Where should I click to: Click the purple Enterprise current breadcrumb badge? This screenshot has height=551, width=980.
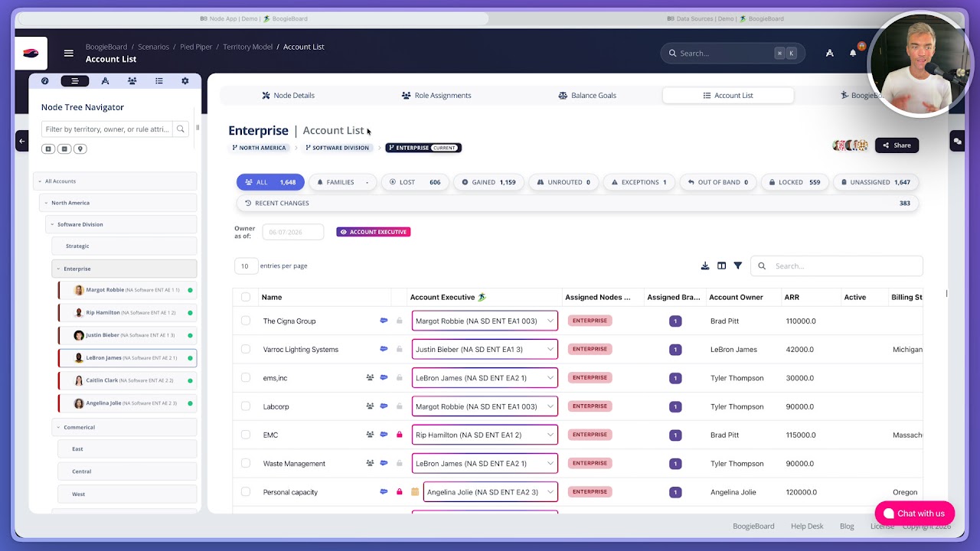tap(423, 148)
